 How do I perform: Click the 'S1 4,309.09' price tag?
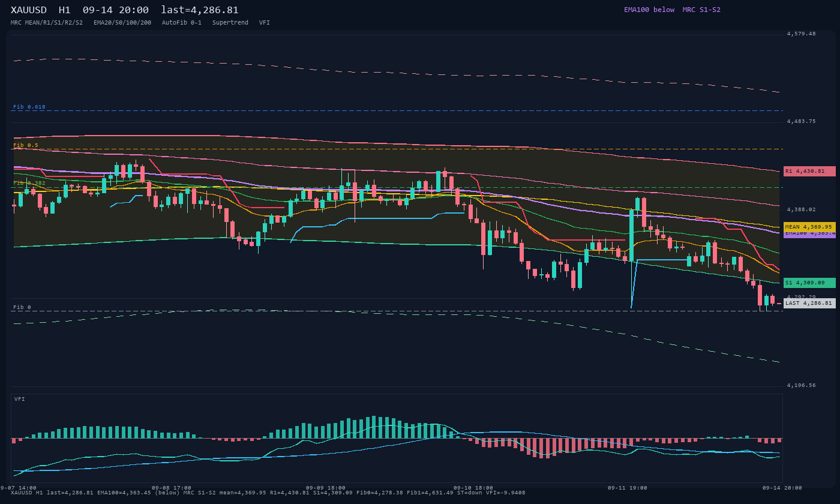pyautogui.click(x=809, y=283)
